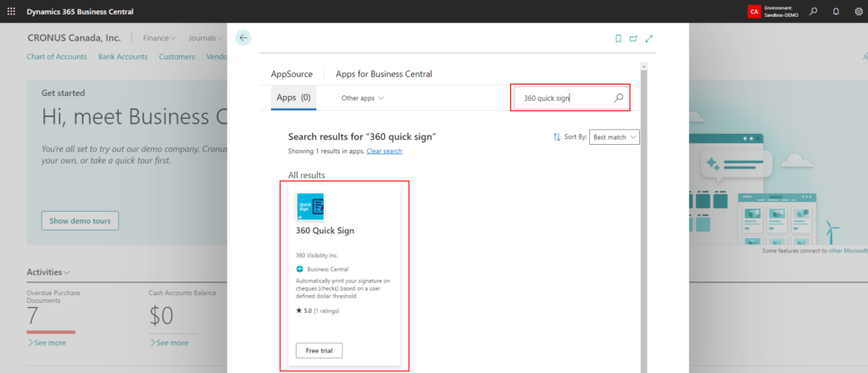Go back with the arrow button
Image resolution: width=868 pixels, height=373 pixels.
(x=243, y=37)
